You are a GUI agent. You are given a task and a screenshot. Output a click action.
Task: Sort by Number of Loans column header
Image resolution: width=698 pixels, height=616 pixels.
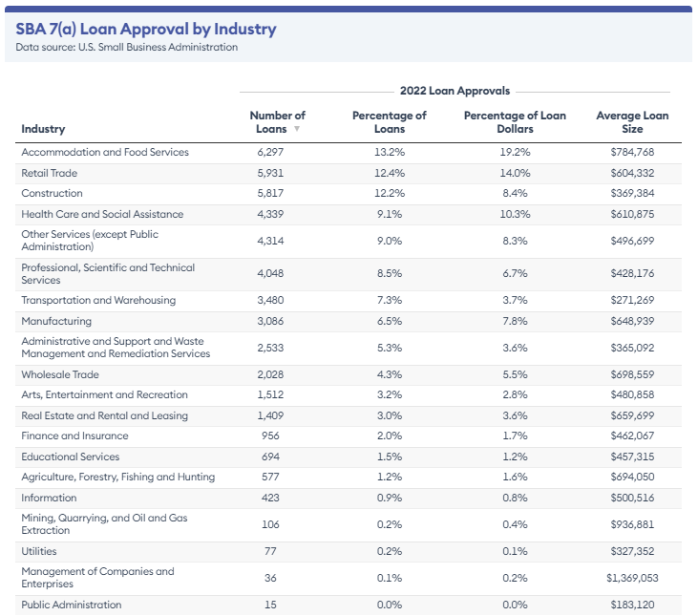pyautogui.click(x=277, y=122)
